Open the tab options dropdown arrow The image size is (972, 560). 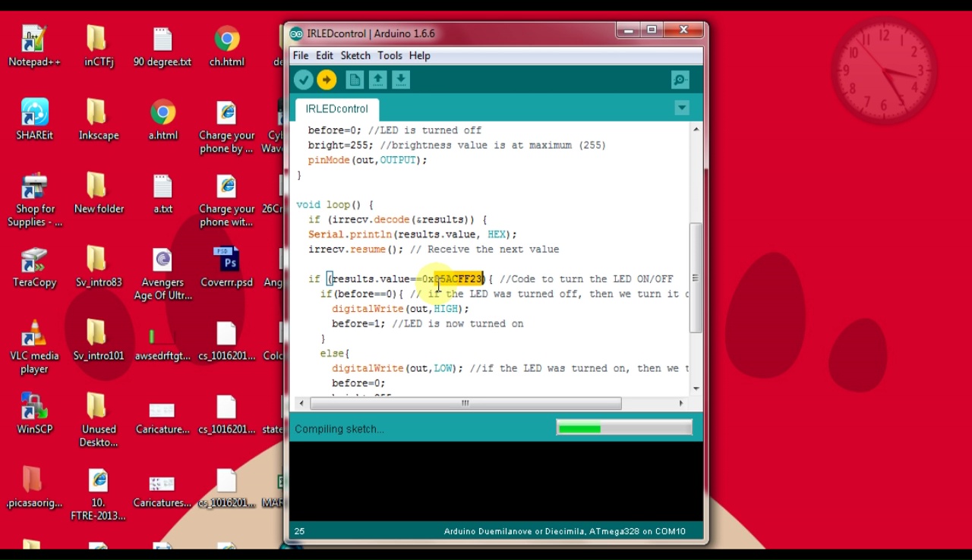[682, 109]
